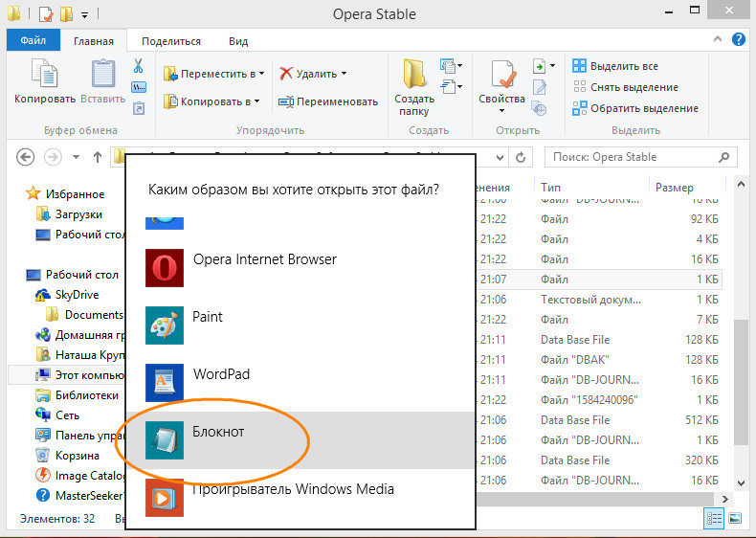Screen dimensions: 756x538
Task: Switch to details view icon in status bar
Action: pos(714,519)
